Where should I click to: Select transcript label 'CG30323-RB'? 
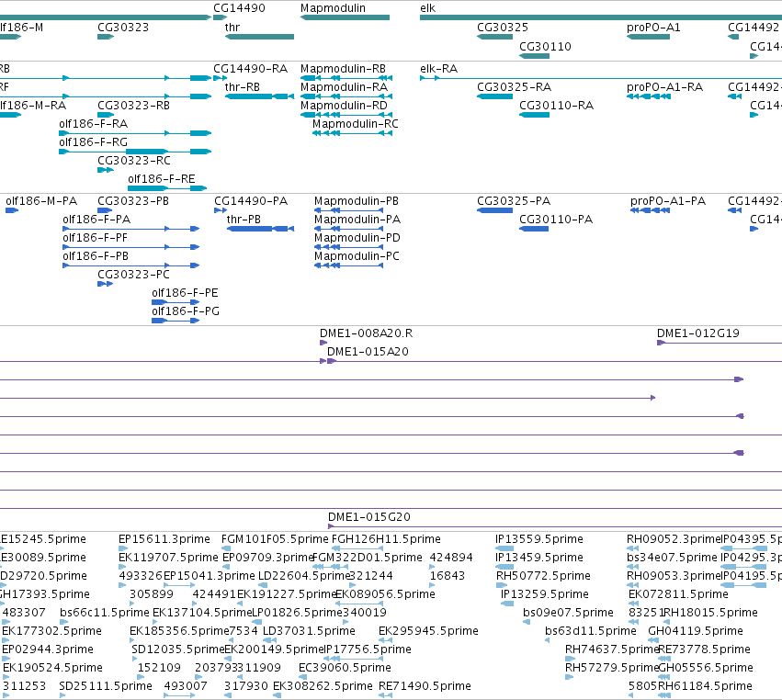click(x=133, y=106)
